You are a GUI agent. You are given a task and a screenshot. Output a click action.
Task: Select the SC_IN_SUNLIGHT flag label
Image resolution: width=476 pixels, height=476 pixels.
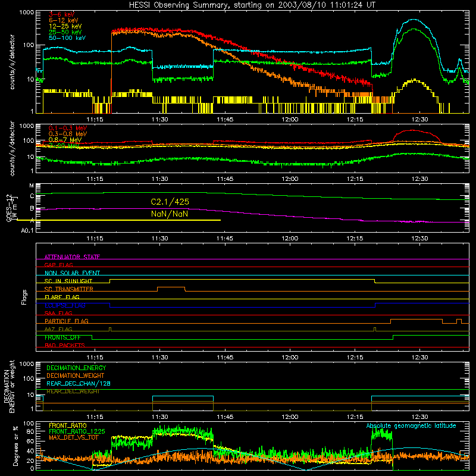(68, 281)
